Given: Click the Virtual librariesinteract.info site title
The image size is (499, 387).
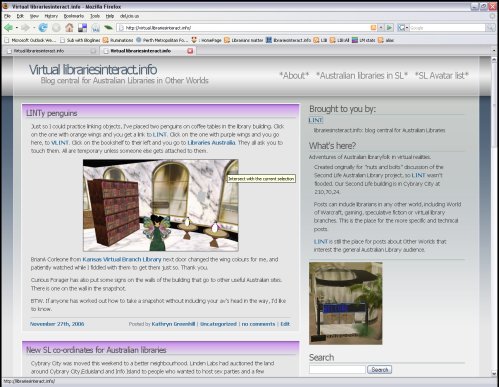Looking at the screenshot, I should click(x=93, y=70).
